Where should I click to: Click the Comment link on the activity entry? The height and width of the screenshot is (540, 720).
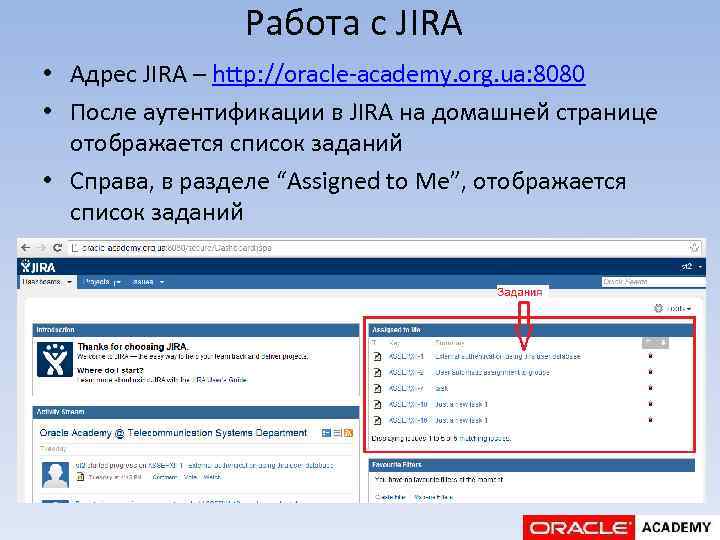[164, 478]
